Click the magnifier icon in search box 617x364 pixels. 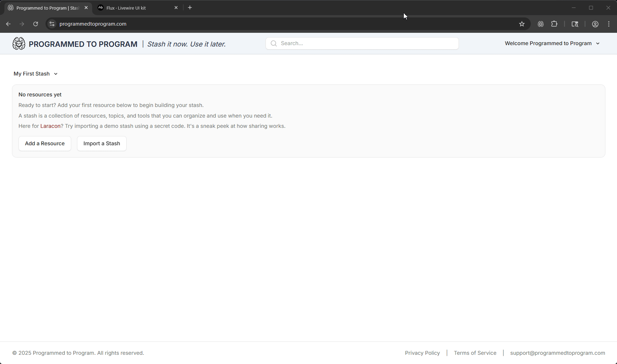pos(274,43)
